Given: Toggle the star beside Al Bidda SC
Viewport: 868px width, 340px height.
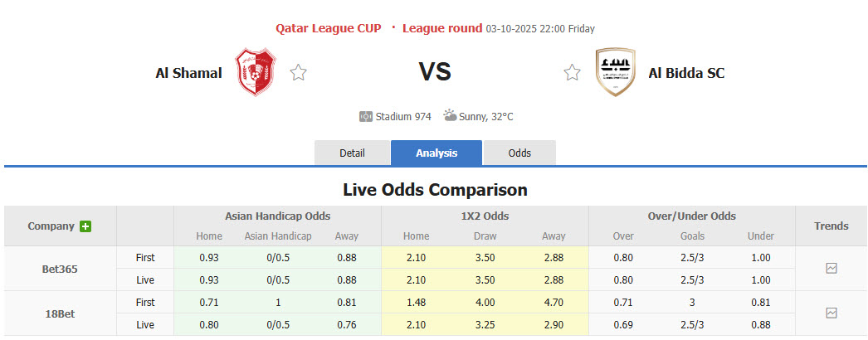Looking at the screenshot, I should (x=572, y=73).
